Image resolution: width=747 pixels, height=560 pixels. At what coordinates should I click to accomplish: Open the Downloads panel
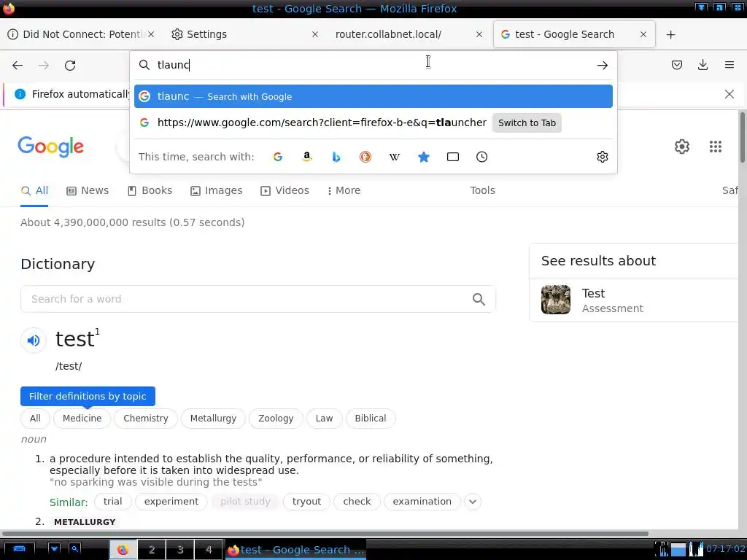click(x=703, y=65)
